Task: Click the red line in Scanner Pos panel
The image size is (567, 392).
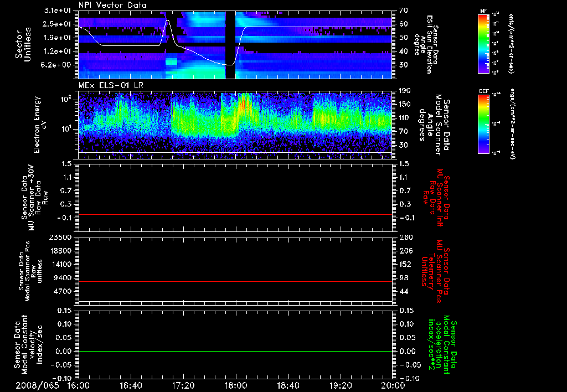Action: tap(235, 281)
